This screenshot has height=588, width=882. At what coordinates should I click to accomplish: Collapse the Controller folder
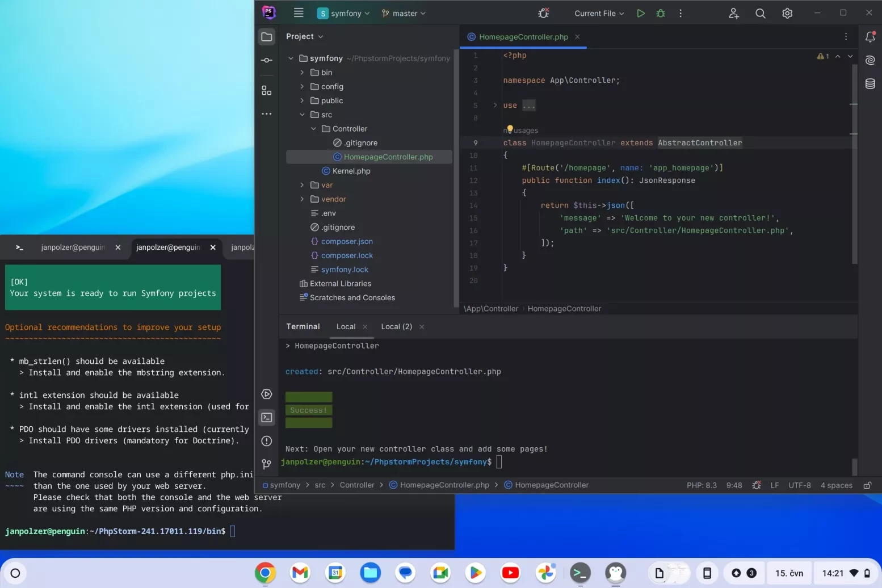[313, 129]
